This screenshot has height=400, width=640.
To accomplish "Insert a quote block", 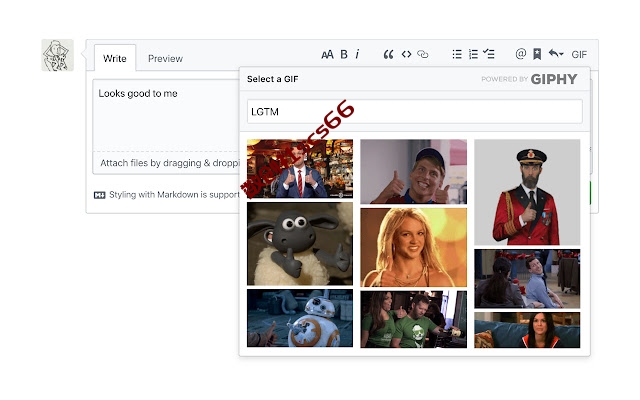I will [388, 54].
